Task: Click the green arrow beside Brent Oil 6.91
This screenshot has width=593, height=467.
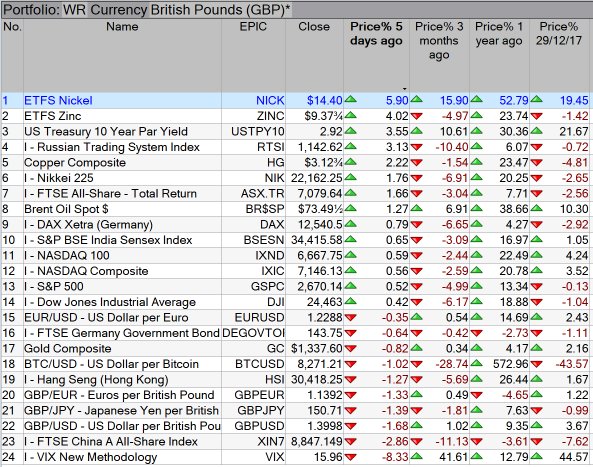Action: pyautogui.click(x=416, y=209)
